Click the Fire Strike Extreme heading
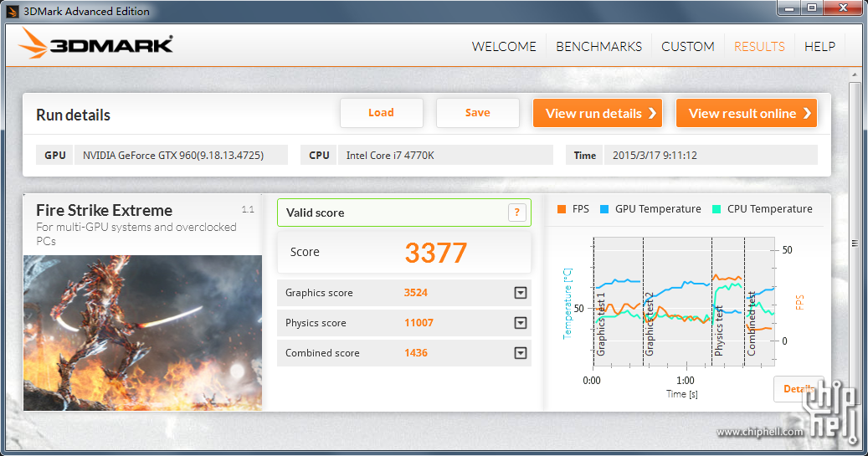The image size is (868, 456). click(104, 210)
